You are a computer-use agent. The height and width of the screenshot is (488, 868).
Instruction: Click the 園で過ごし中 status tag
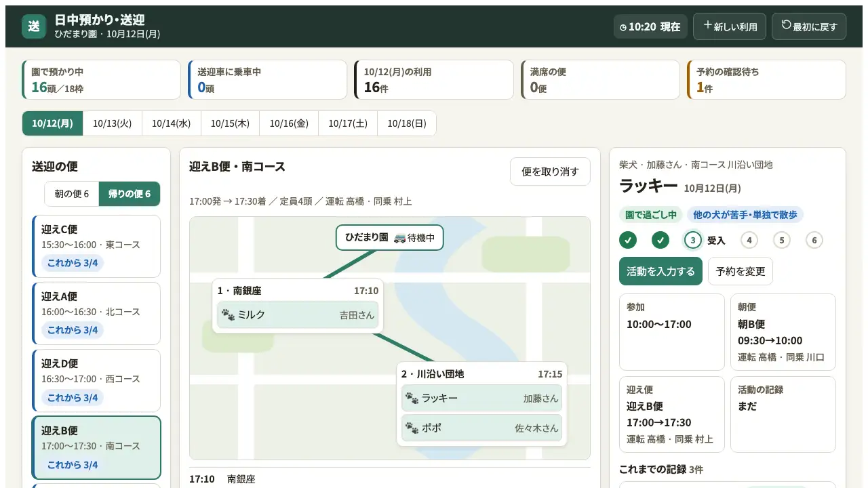click(651, 215)
